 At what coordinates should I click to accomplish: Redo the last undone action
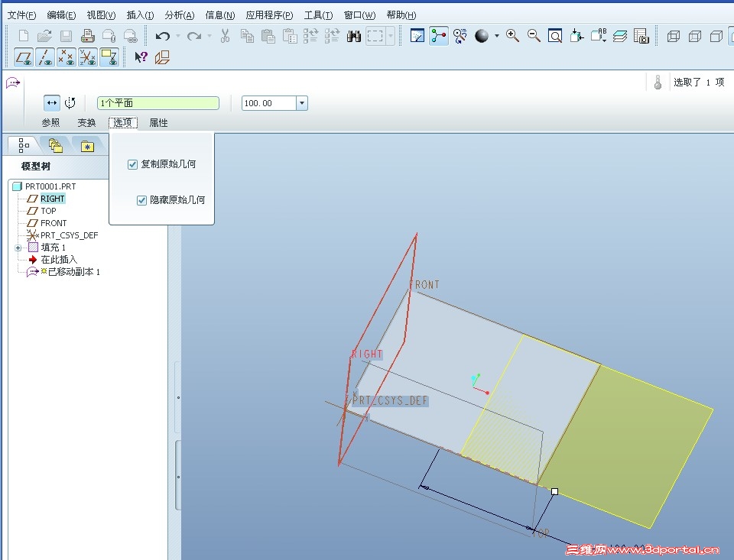pos(193,36)
